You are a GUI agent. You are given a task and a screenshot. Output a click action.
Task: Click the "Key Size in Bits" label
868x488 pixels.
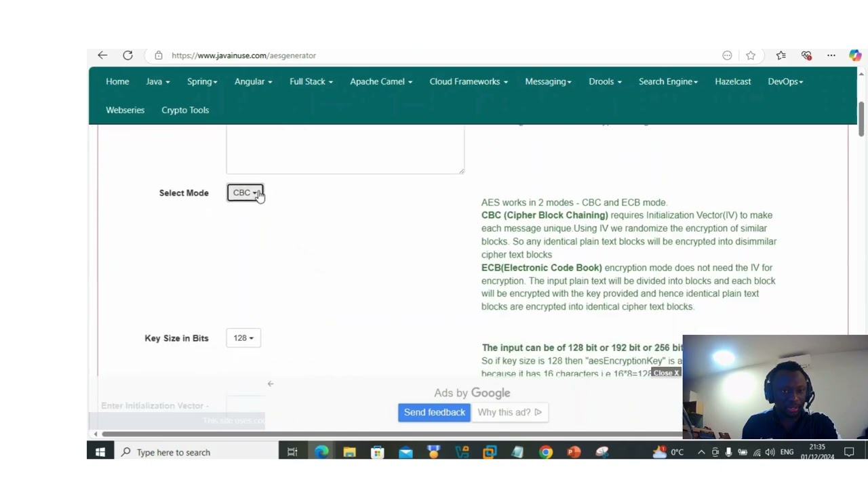176,338
